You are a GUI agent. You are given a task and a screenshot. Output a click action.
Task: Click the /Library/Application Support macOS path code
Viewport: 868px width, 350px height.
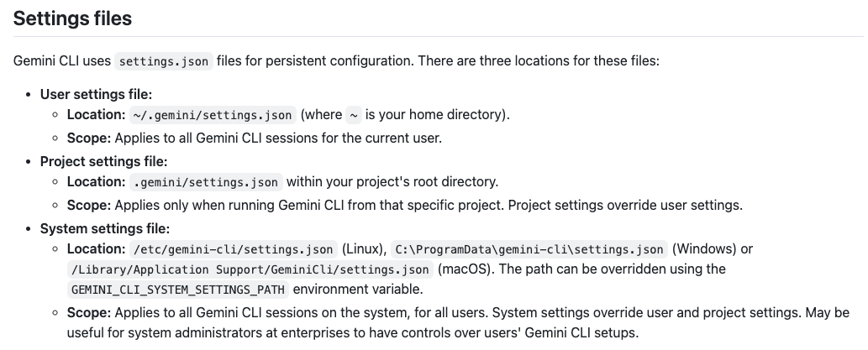[250, 269]
